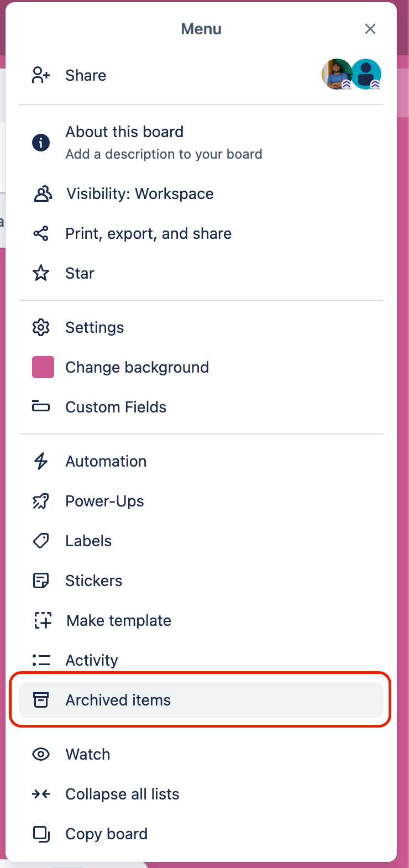
Task: Click Add a description to your board
Action: coord(164,154)
